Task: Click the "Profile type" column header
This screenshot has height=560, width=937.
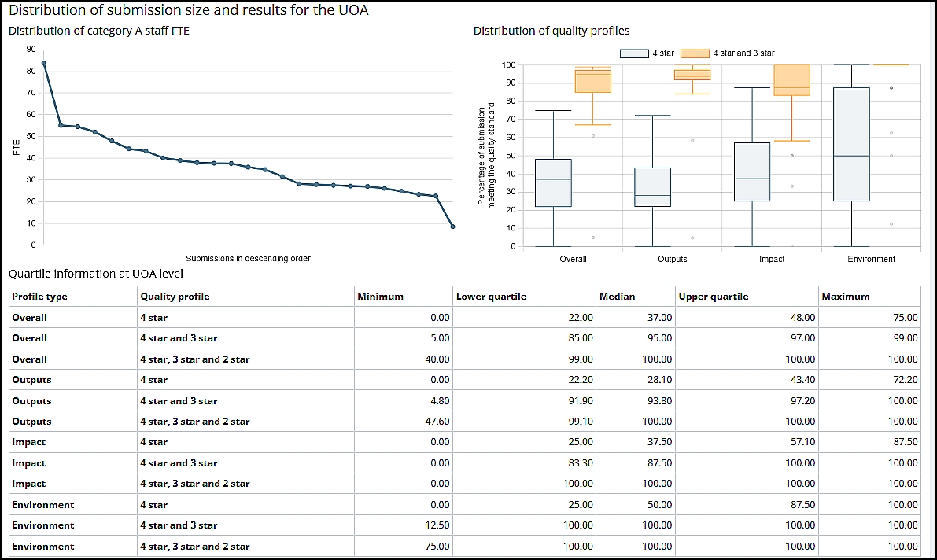Action: (40, 297)
